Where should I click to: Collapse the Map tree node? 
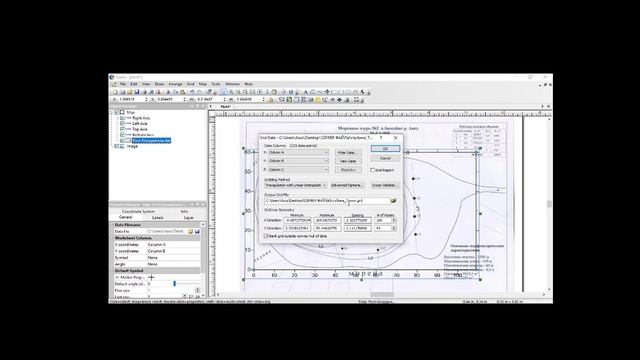pos(112,112)
